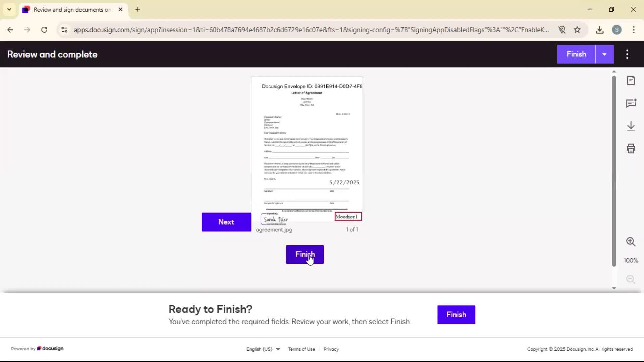The height and width of the screenshot is (362, 644).
Task: Open a new browser tab
Action: coord(138,9)
